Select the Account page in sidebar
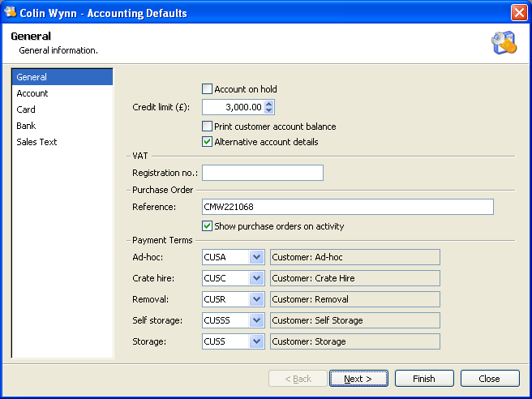Image resolution: width=532 pixels, height=399 pixels. coord(32,93)
